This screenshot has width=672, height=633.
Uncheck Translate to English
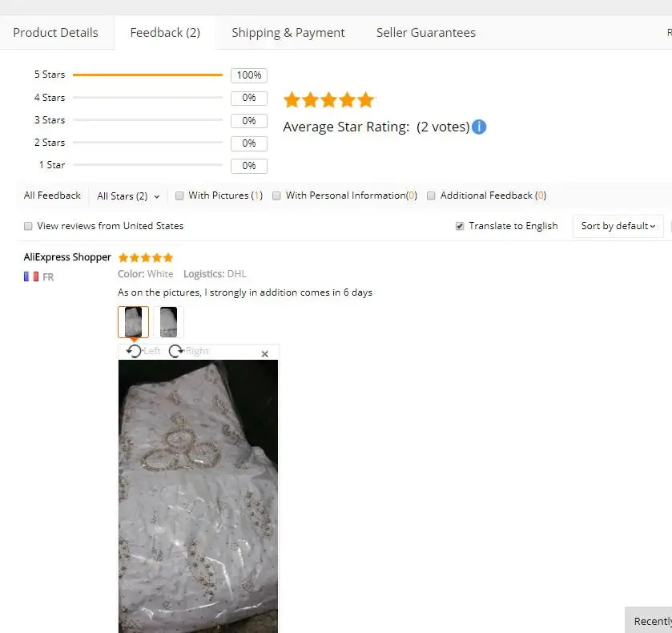click(460, 226)
